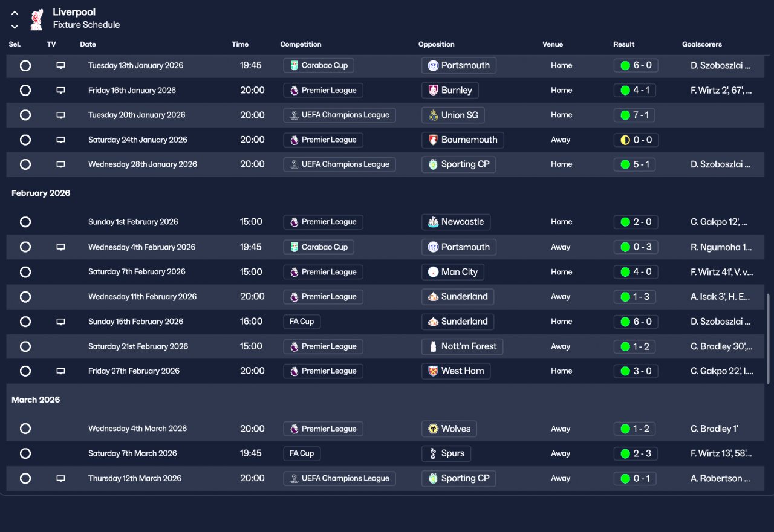Click the Premier League logo on the Burnley row
This screenshot has height=532, width=774.
294,91
